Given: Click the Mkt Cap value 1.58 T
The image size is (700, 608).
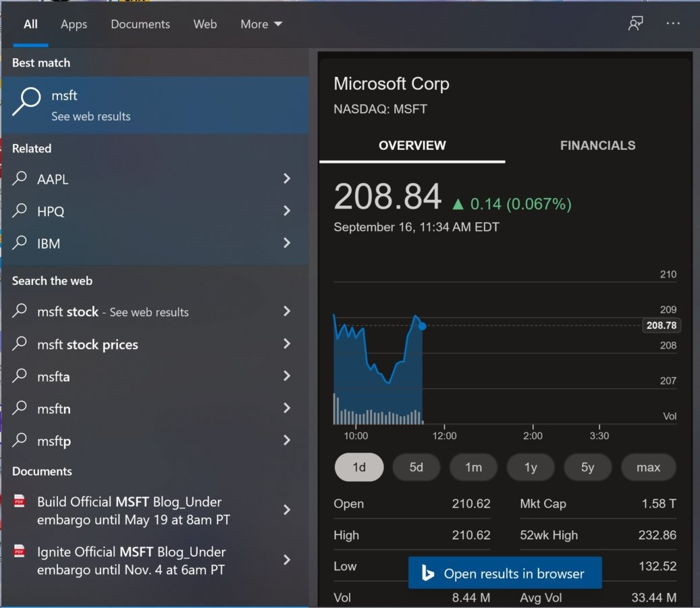Looking at the screenshot, I should (658, 503).
